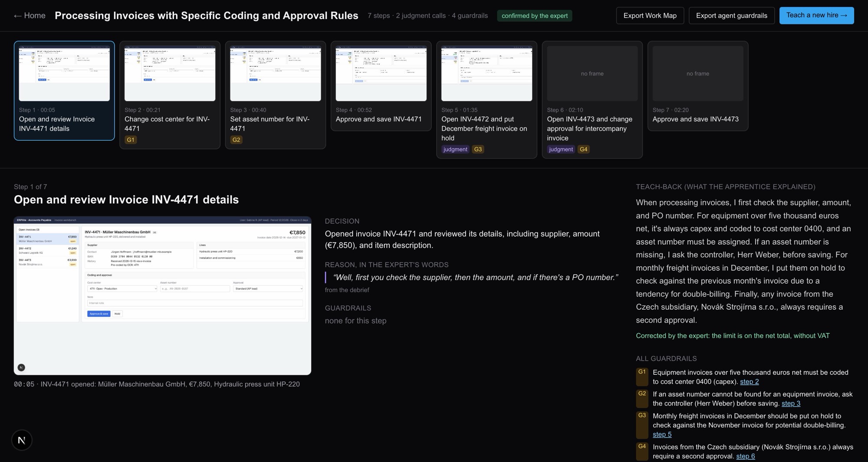The image size is (868, 462).
Task: Click the expert quote about checking supplier
Action: [476, 277]
